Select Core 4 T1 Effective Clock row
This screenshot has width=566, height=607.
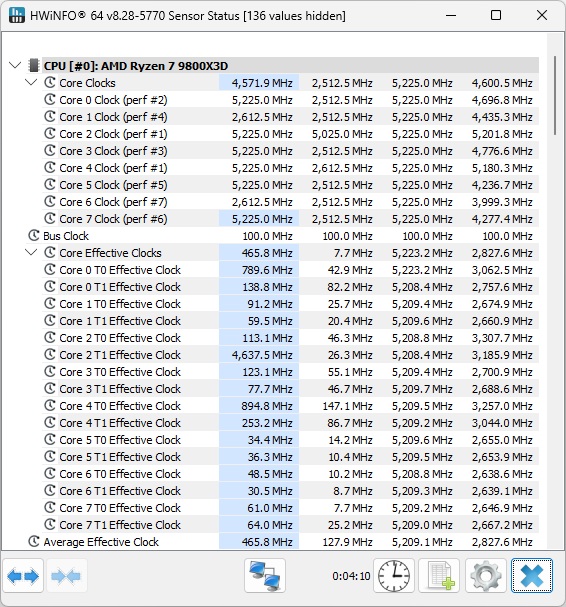[290, 423]
